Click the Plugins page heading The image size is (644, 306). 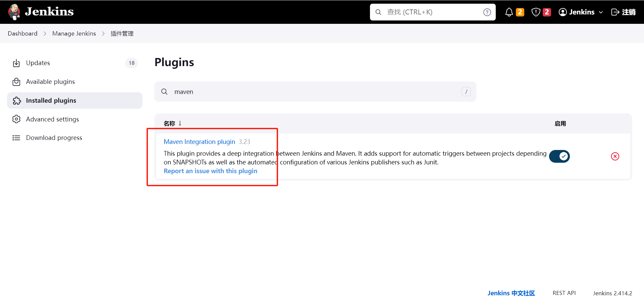tap(174, 62)
